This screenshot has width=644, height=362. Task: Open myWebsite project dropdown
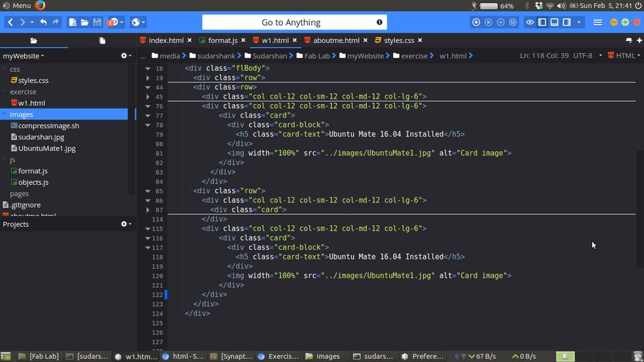23,56
